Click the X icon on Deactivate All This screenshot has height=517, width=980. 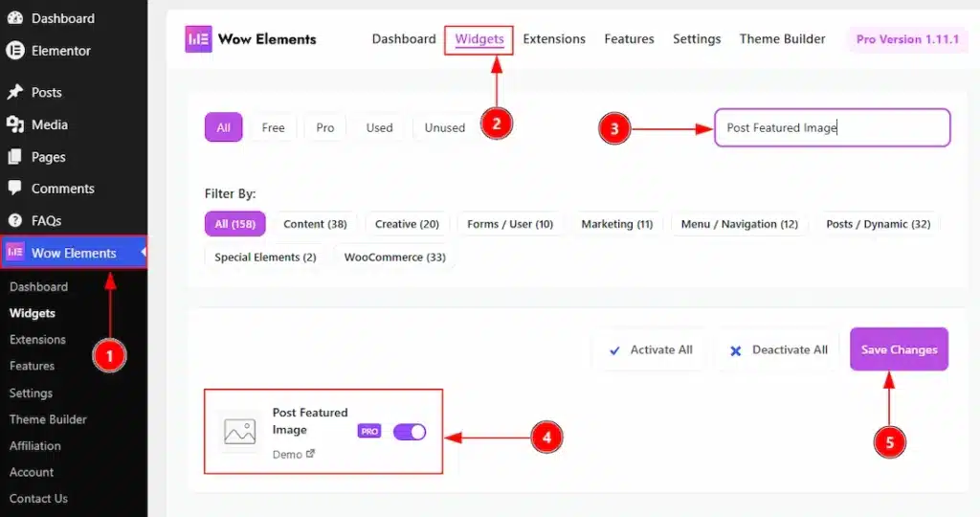point(736,350)
